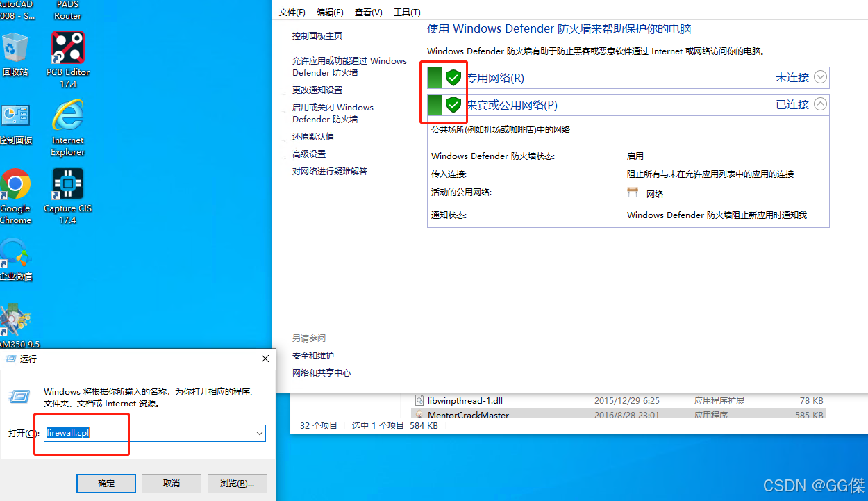The height and width of the screenshot is (501, 868).
Task: Select the libwinpthread-1.dll file row
Action: point(618,400)
